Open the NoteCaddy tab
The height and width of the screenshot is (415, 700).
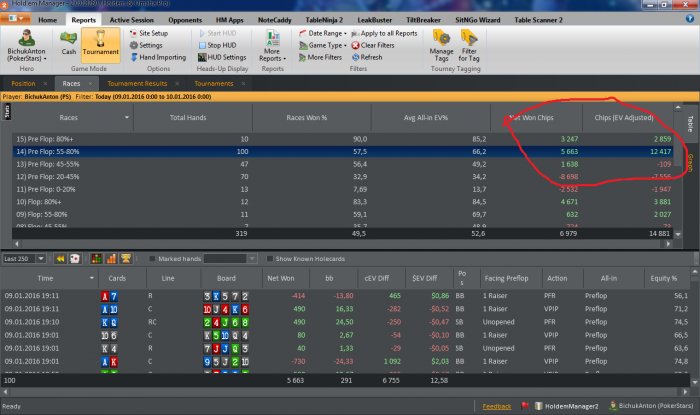(275, 20)
